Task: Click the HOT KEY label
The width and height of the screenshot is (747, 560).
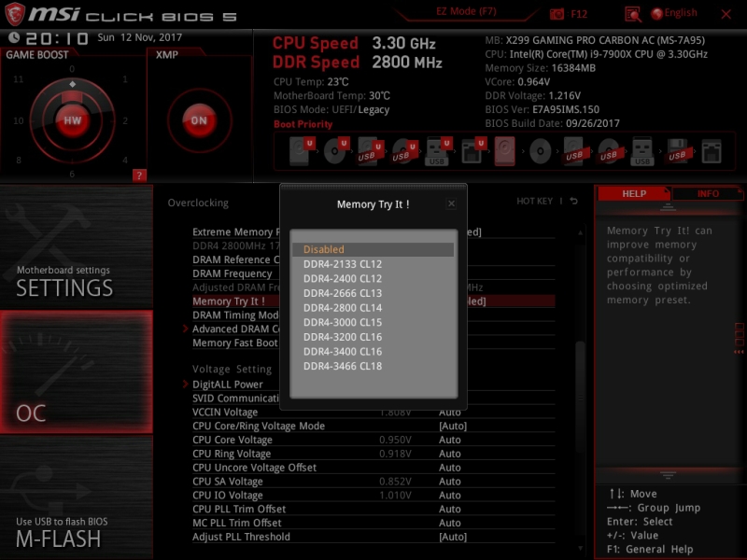Action: (534, 201)
